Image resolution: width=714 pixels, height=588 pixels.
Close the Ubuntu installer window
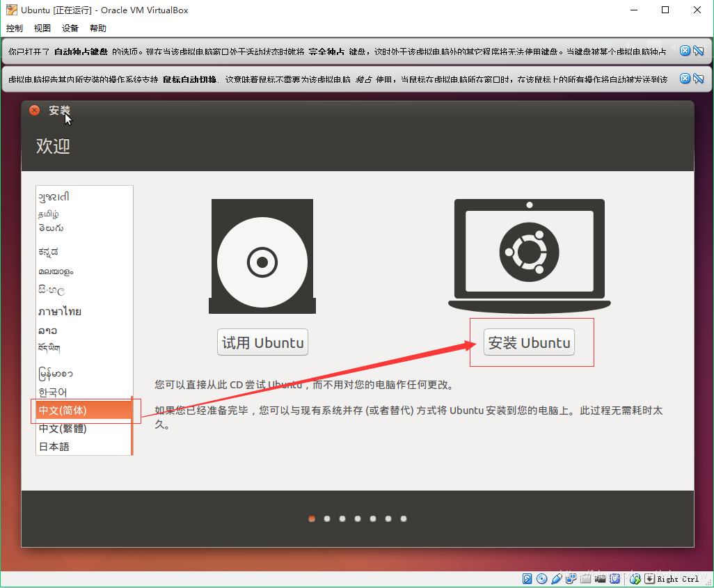[x=34, y=110]
